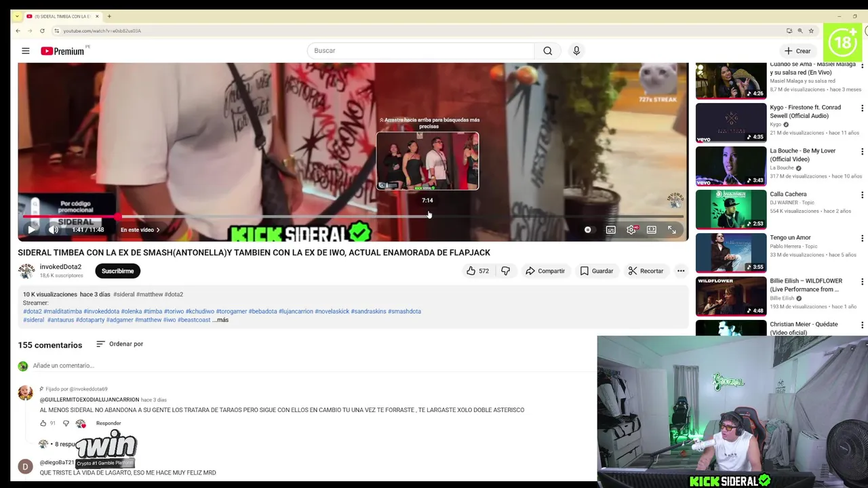This screenshot has height=488, width=868.
Task: Open Billie Eilish WILDFLOWER thumbnail
Action: coord(731,296)
